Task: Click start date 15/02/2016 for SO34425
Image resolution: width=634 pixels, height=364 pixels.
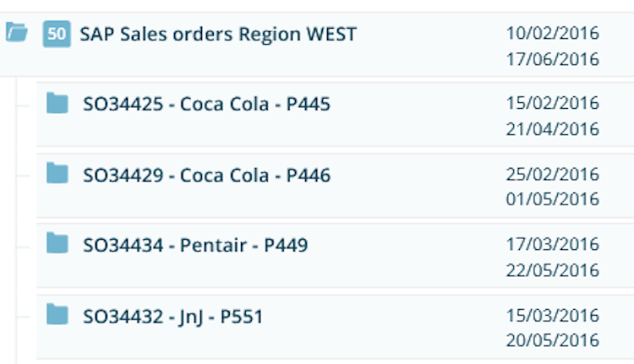Action: coord(553,103)
